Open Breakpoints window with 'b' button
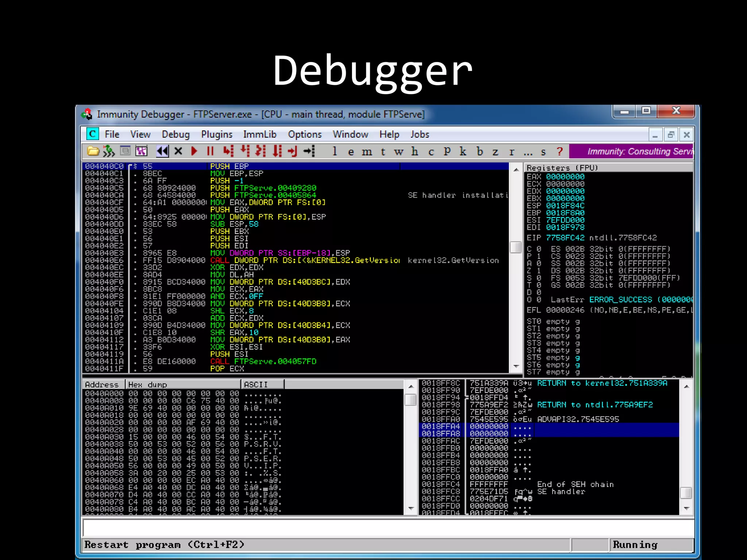 tap(480, 151)
